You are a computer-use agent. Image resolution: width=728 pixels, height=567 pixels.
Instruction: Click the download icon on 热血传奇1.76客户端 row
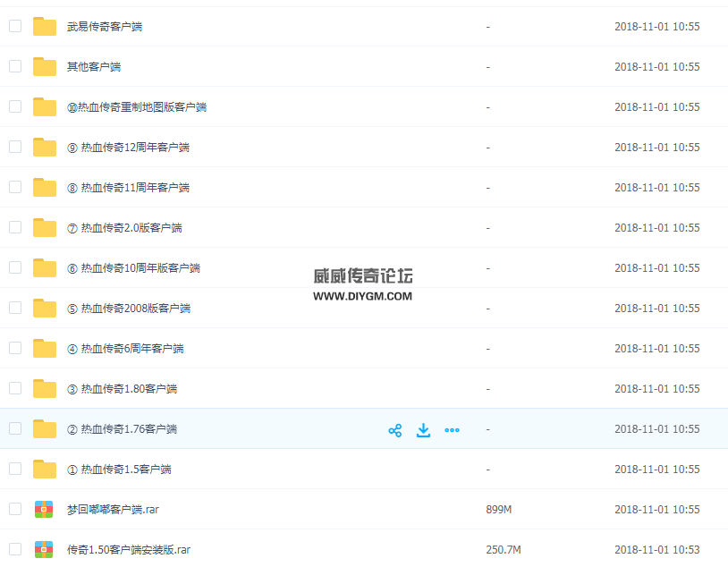423,430
